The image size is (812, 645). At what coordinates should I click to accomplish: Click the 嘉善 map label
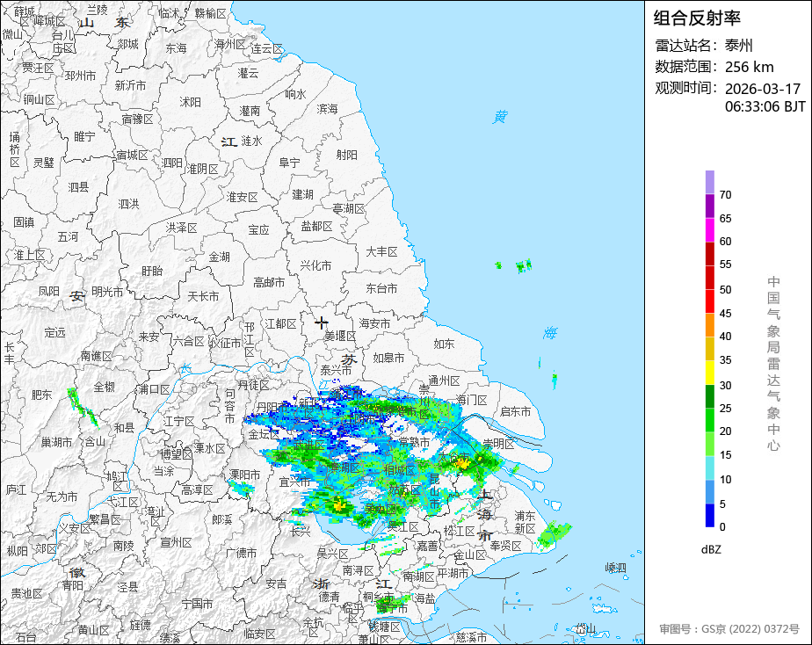[428, 546]
